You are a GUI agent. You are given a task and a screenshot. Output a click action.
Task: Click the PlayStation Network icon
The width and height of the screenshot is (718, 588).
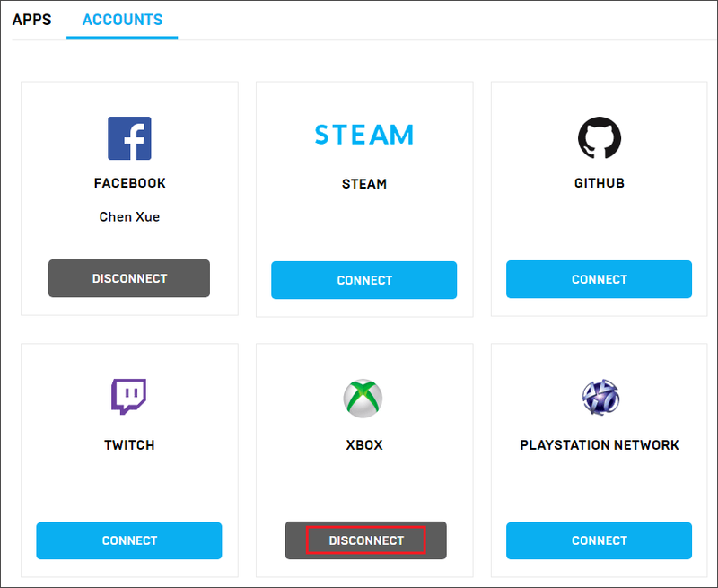pos(600,397)
